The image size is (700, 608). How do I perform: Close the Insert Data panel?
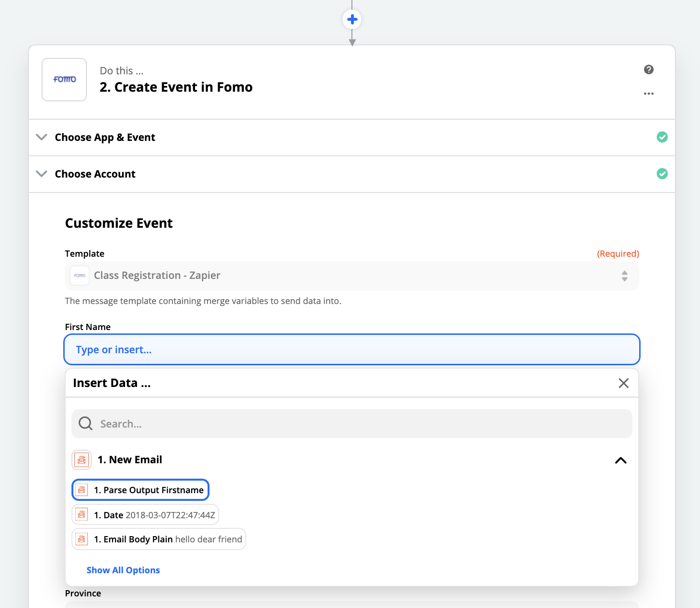click(x=624, y=383)
